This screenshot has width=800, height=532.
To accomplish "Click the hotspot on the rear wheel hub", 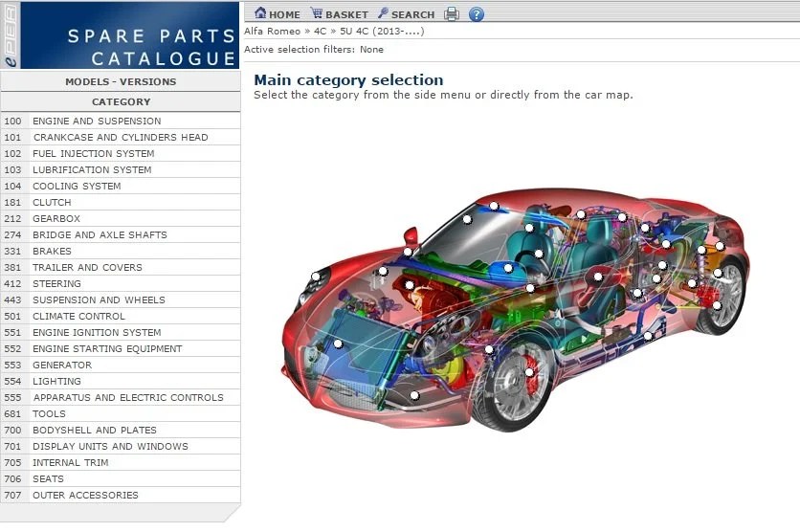I will tap(717, 306).
